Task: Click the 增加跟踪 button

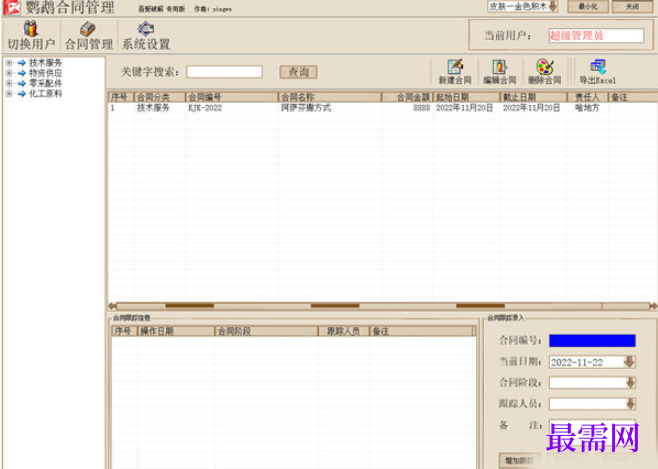Action: 519,461
